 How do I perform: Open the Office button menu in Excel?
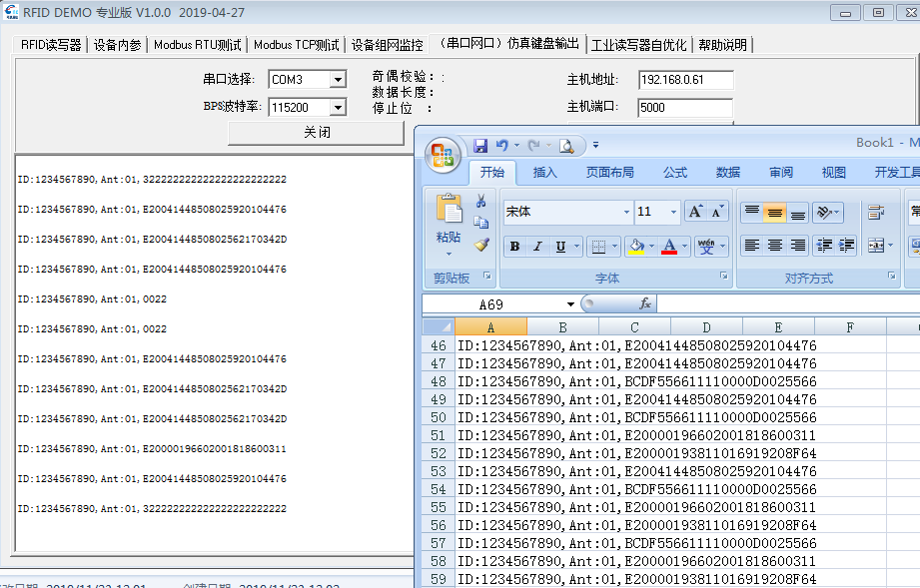click(x=443, y=155)
